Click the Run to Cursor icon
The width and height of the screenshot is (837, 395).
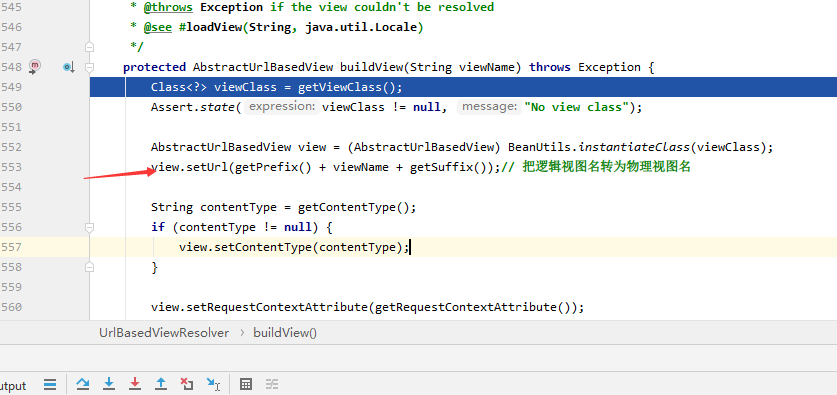pyautogui.click(x=214, y=384)
